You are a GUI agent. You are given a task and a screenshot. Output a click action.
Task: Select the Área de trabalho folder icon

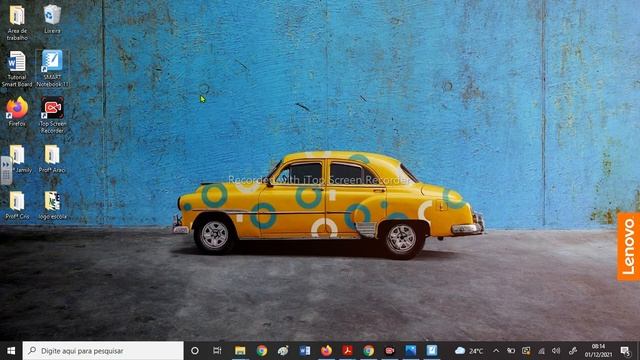[x=17, y=22]
